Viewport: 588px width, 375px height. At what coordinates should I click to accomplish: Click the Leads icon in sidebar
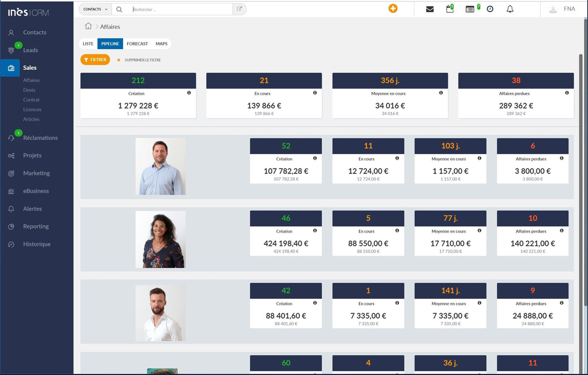(x=11, y=50)
